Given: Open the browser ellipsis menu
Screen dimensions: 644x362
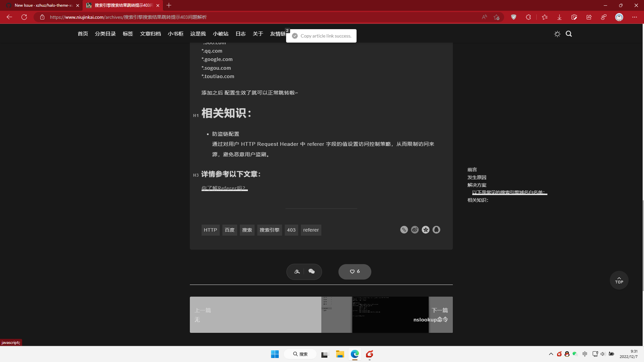Looking at the screenshot, I should tap(635, 17).
